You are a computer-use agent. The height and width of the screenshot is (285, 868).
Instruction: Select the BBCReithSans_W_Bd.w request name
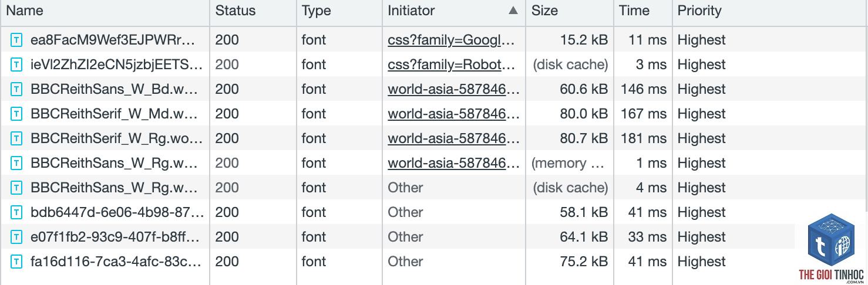pyautogui.click(x=114, y=90)
